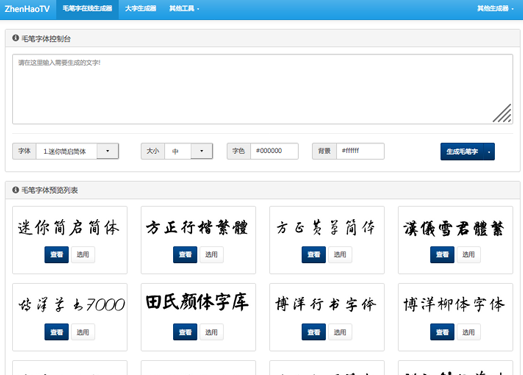Open the 毛笔字在线生成器 tab
This screenshot has width=523, height=375.
87,9
